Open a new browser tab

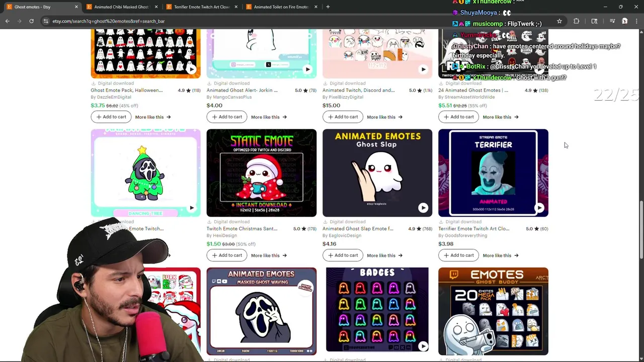[328, 7]
